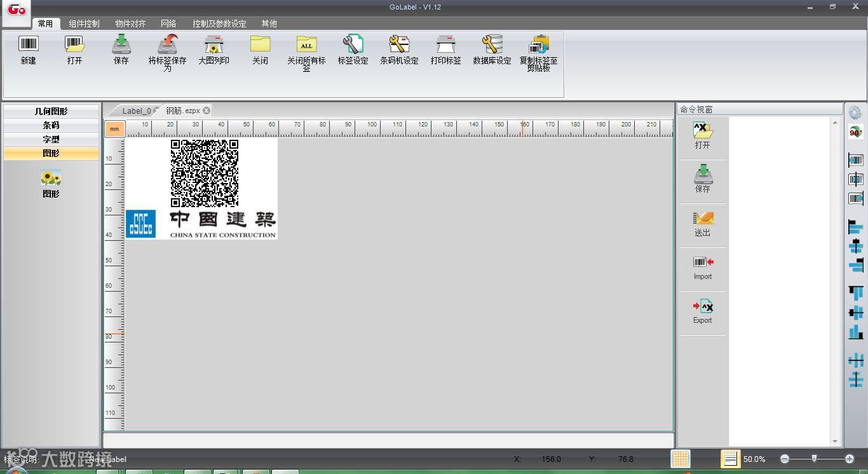This screenshot has width=868, height=474.
Task: Open 标签设定 label setup
Action: 353,50
